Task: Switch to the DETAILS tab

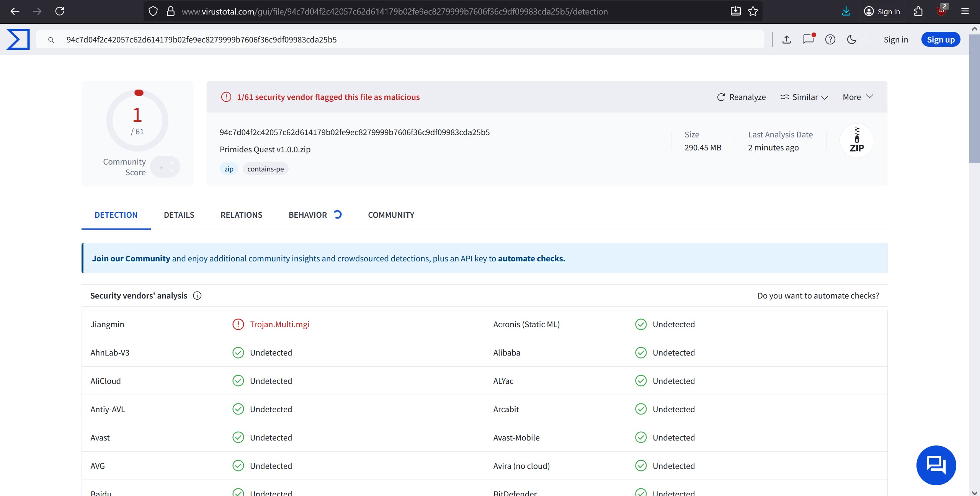Action: coord(179,215)
